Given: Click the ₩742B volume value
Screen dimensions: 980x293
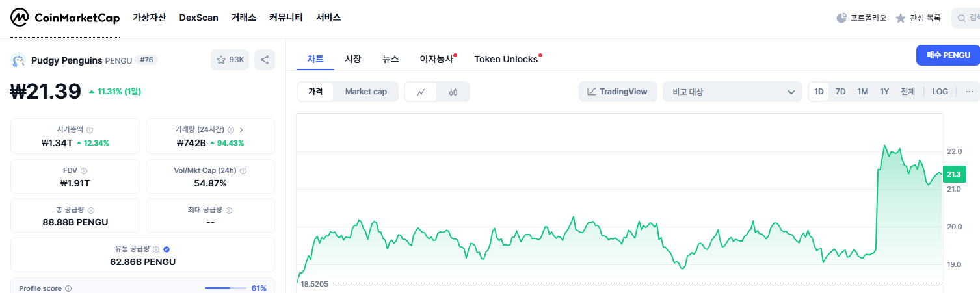Looking at the screenshot, I should (x=191, y=143).
